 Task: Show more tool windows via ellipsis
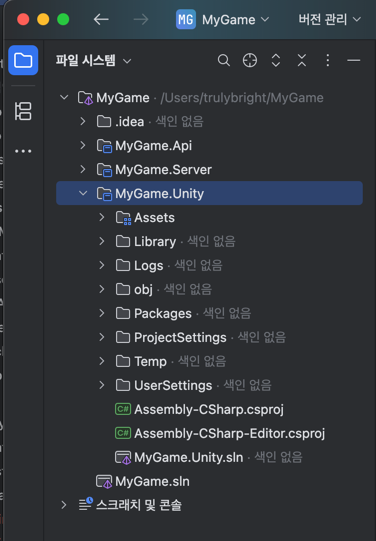click(23, 151)
